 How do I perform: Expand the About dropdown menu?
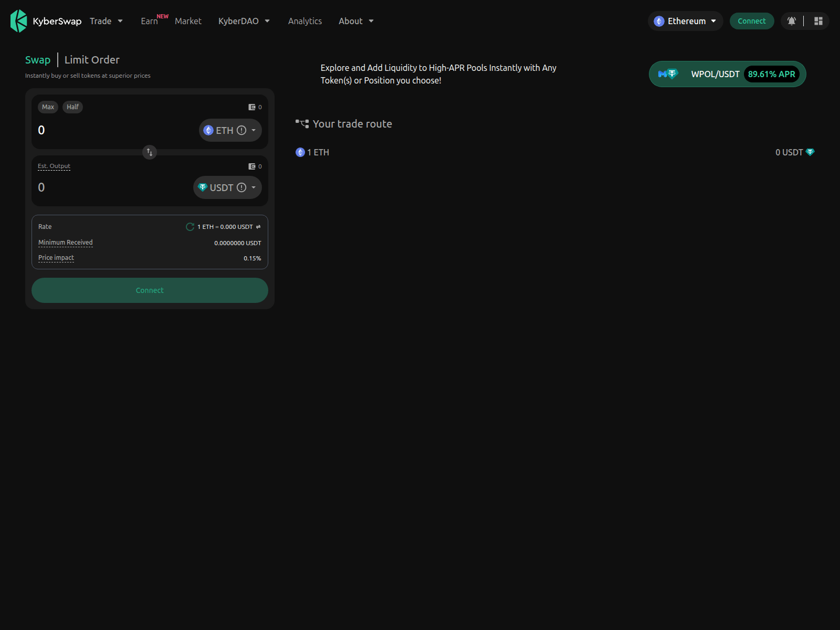[x=356, y=21]
